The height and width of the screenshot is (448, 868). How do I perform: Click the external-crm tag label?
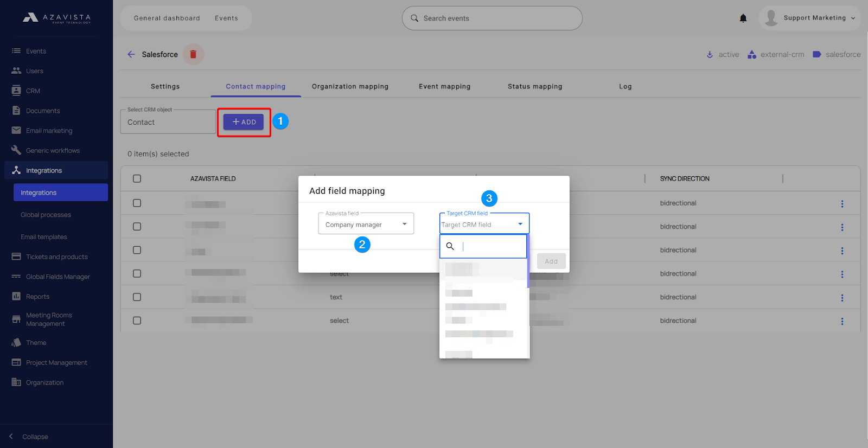click(782, 54)
